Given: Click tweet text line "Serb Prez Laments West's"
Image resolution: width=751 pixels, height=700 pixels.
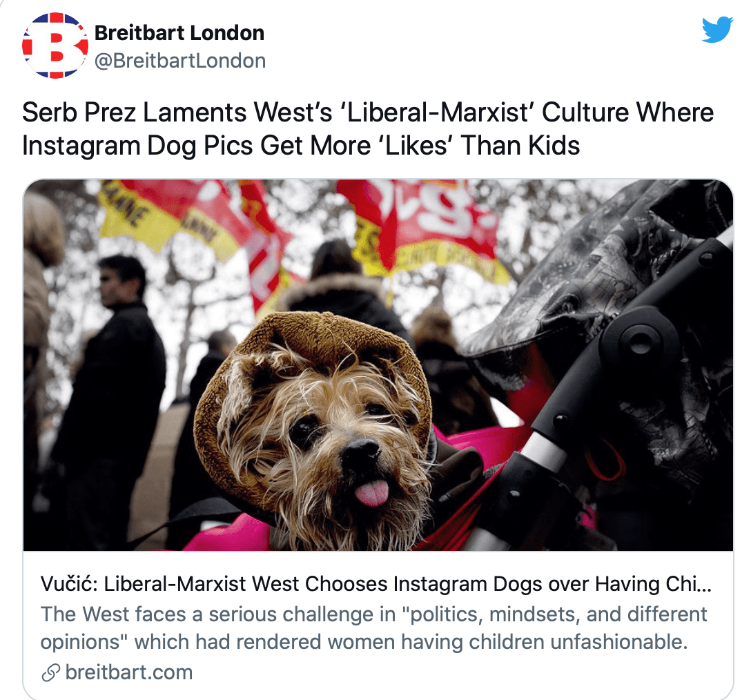Looking at the screenshot, I should click(x=368, y=113).
